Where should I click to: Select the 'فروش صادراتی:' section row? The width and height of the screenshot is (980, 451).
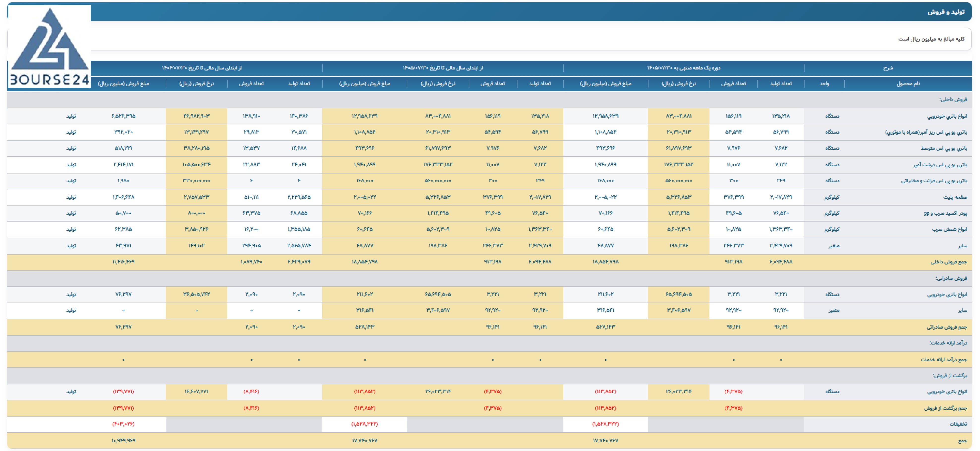point(489,278)
